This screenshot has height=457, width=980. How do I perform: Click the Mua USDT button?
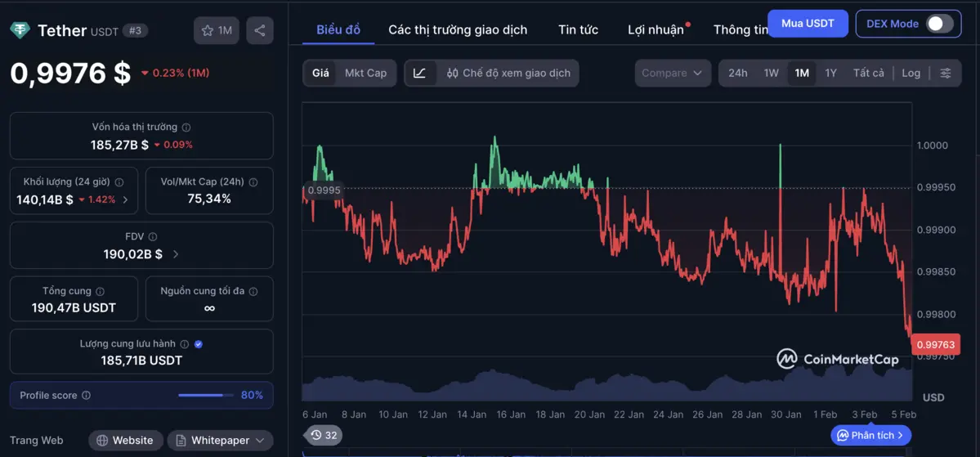tap(808, 23)
